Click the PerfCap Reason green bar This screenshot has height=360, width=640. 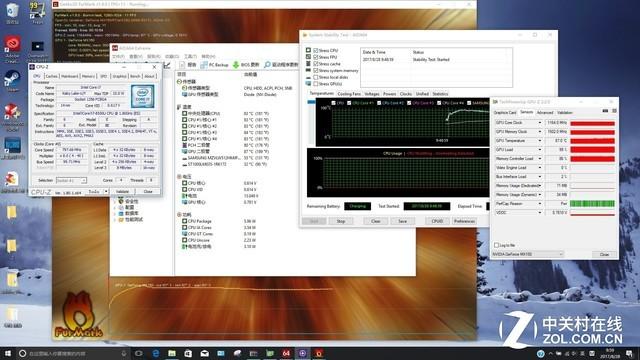[x=592, y=203]
